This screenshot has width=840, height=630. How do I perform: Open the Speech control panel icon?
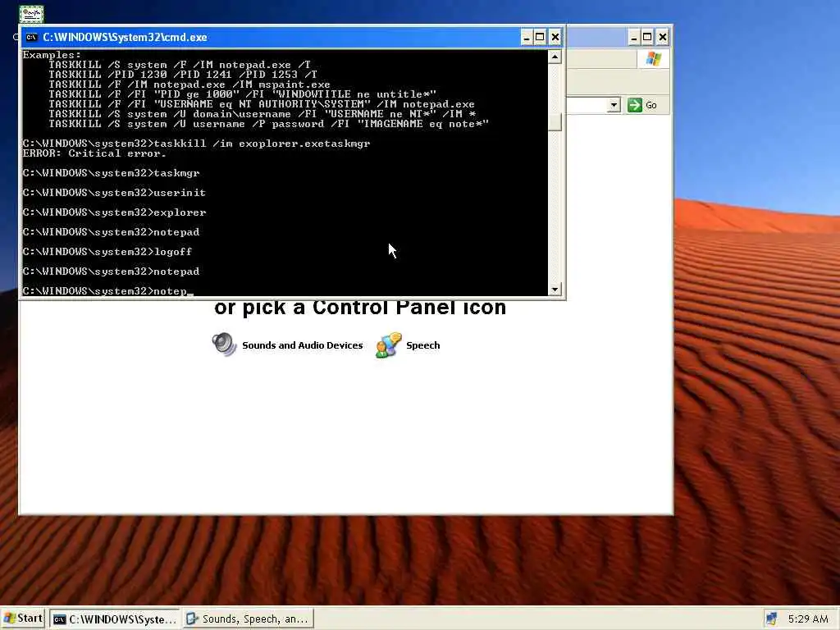coord(388,345)
